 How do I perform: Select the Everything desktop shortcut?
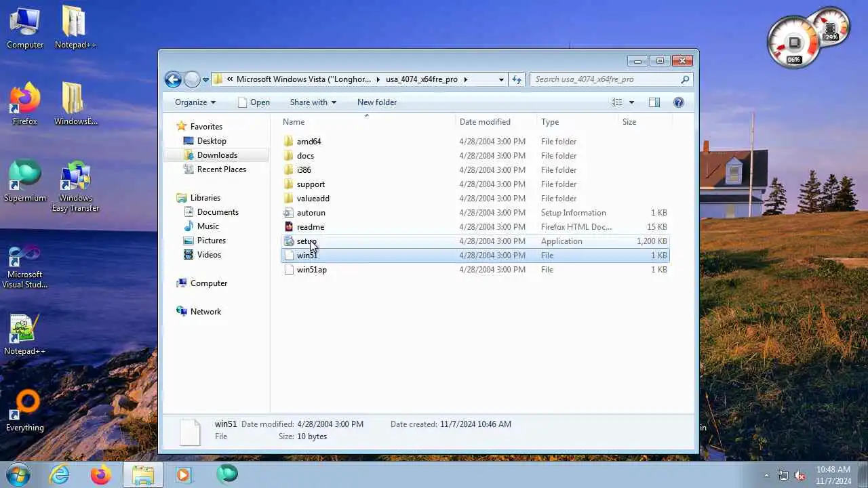tap(25, 411)
